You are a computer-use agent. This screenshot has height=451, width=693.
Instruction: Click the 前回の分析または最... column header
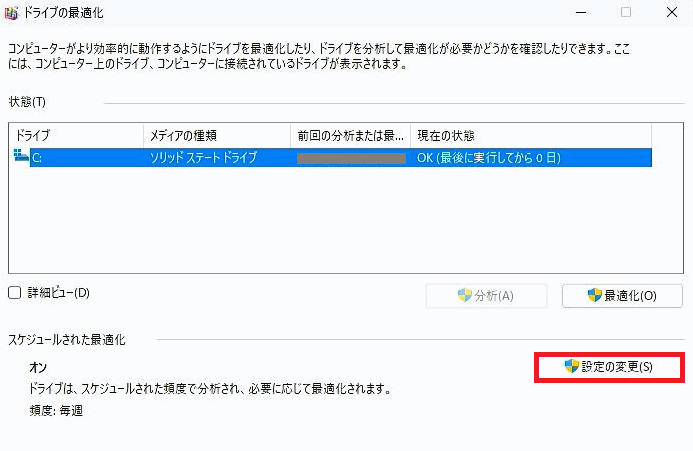pos(350,135)
